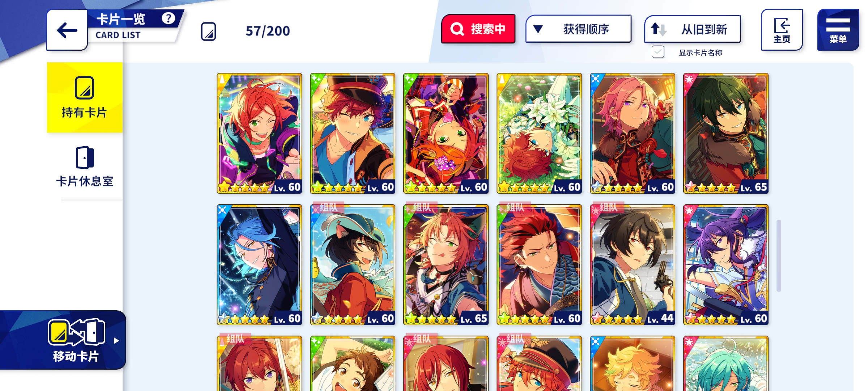868x391 pixels.
Task: Click the magnifier in the 搜索中 button
Action: [x=457, y=29]
